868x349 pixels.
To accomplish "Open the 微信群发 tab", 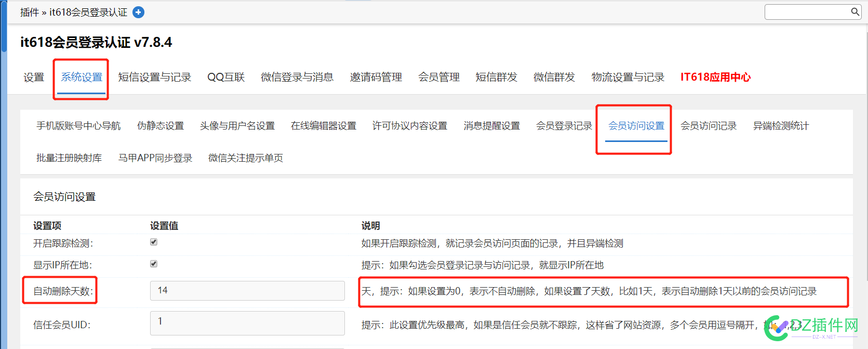I will 554,77.
